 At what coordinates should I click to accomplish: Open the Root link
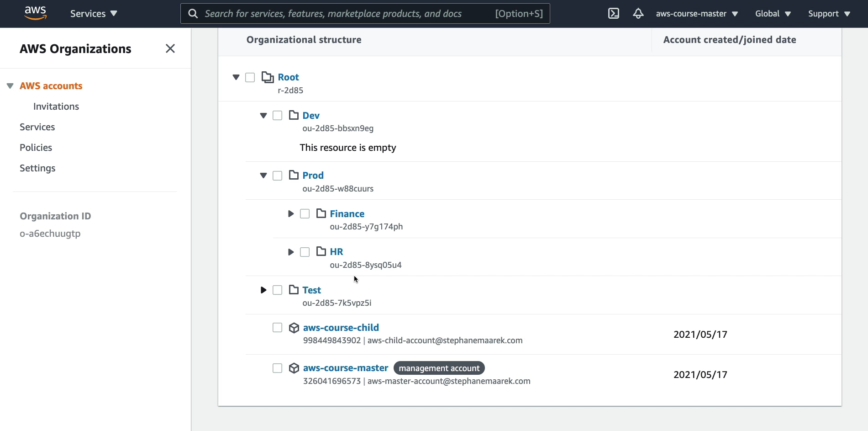(x=288, y=77)
